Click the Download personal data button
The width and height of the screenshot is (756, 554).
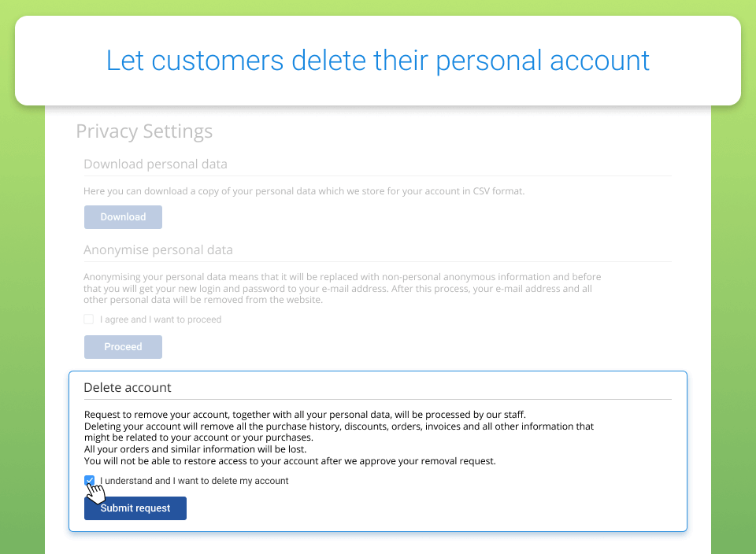pos(123,217)
